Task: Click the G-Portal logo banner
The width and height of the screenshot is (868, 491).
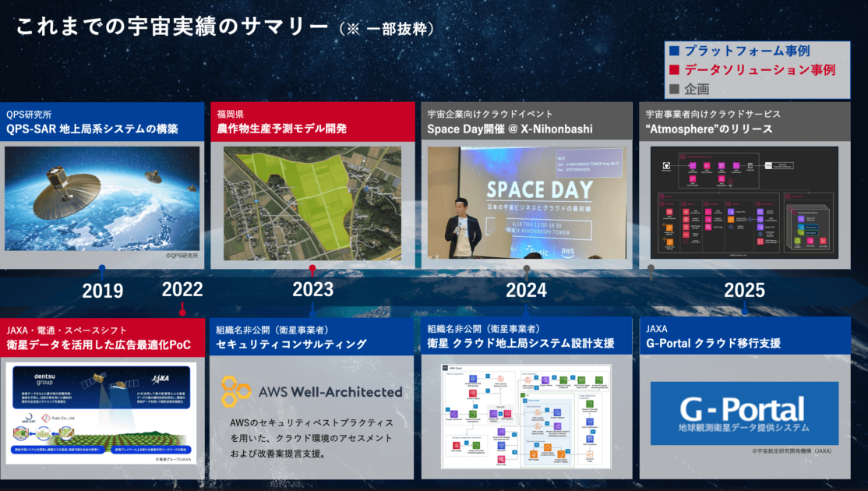Action: pyautogui.click(x=744, y=413)
